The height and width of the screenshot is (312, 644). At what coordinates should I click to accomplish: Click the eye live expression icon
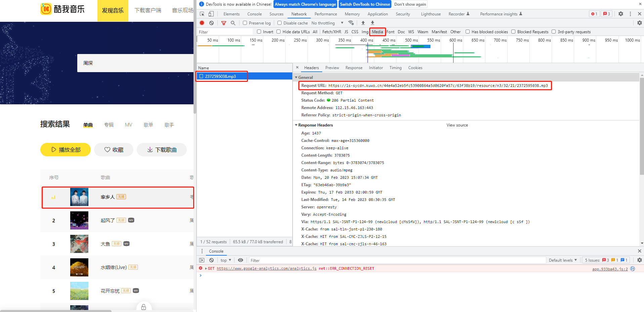(x=241, y=260)
